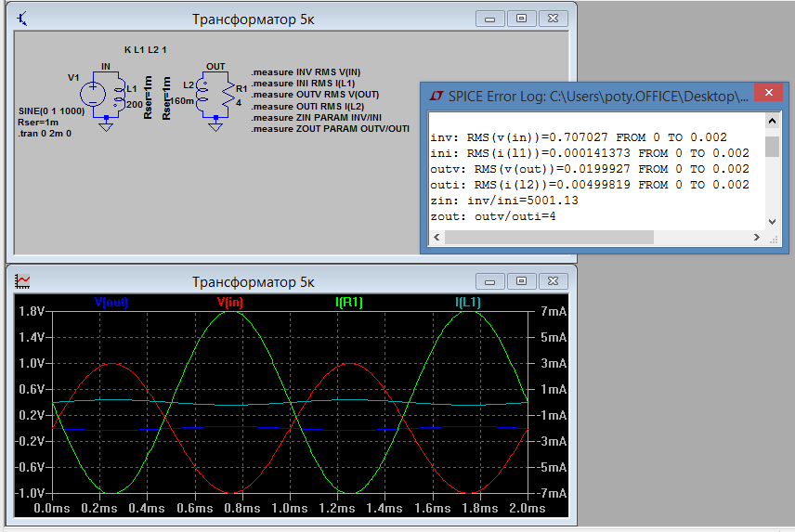Select the L2 inductor symbol
This screenshot has height=532, width=795.
tap(202, 93)
